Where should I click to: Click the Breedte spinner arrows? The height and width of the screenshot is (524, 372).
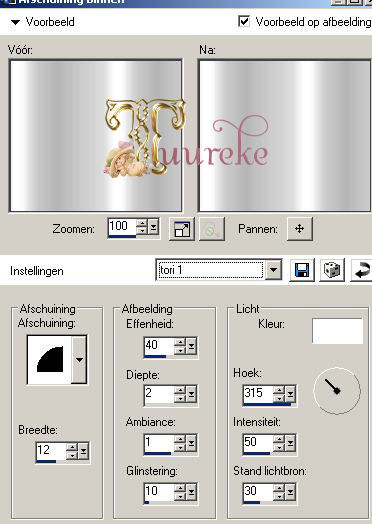(x=72, y=451)
